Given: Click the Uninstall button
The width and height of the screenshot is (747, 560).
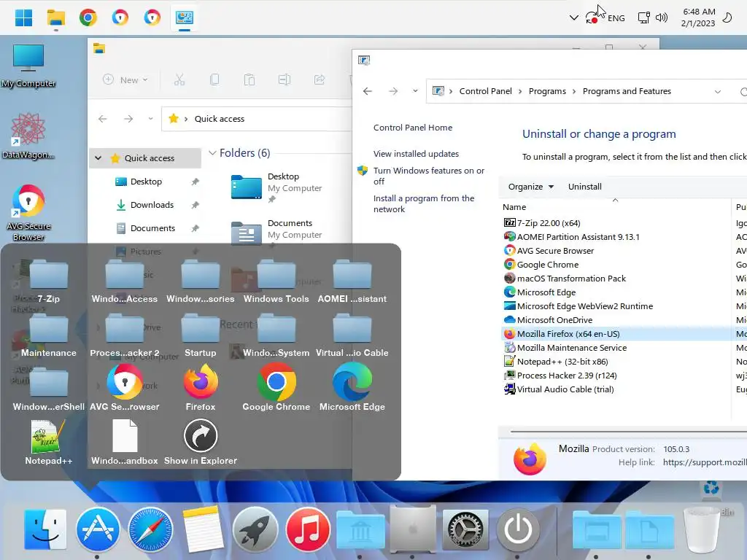Looking at the screenshot, I should [584, 187].
